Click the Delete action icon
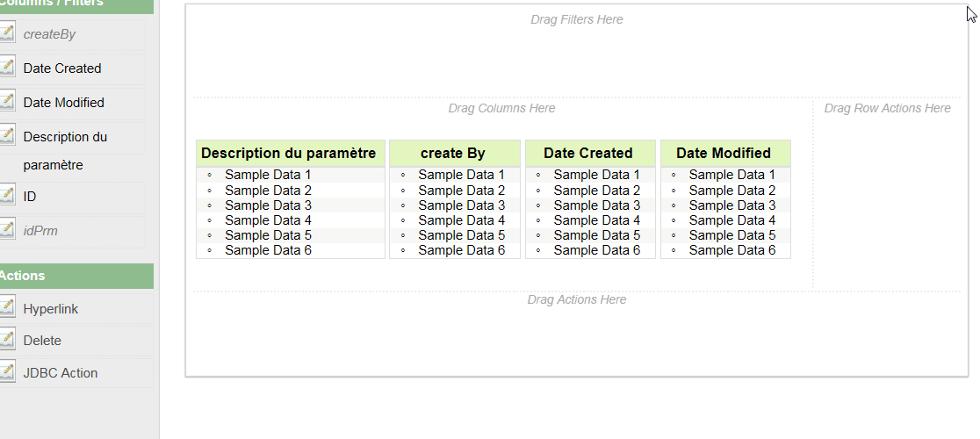The height and width of the screenshot is (439, 980). point(7,340)
